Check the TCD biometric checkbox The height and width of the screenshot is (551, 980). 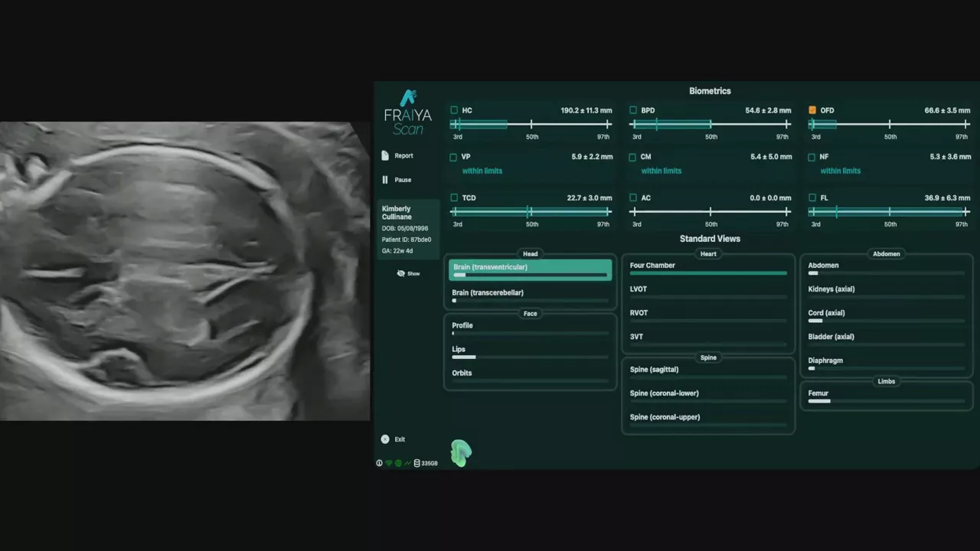(x=454, y=197)
